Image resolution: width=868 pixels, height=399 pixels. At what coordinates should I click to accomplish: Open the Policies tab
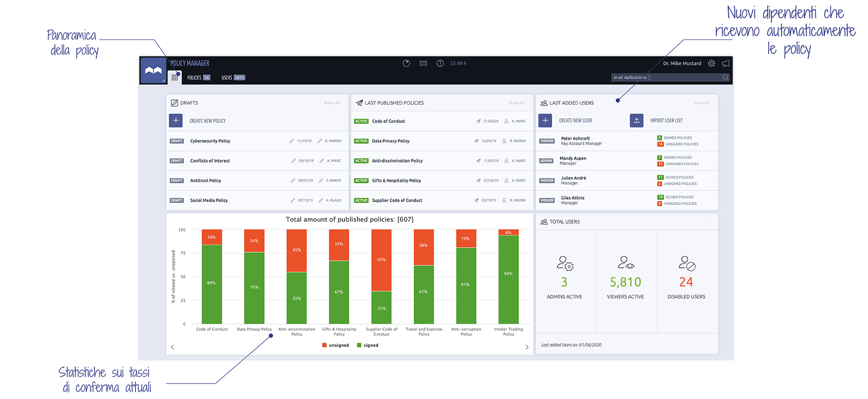click(x=199, y=78)
